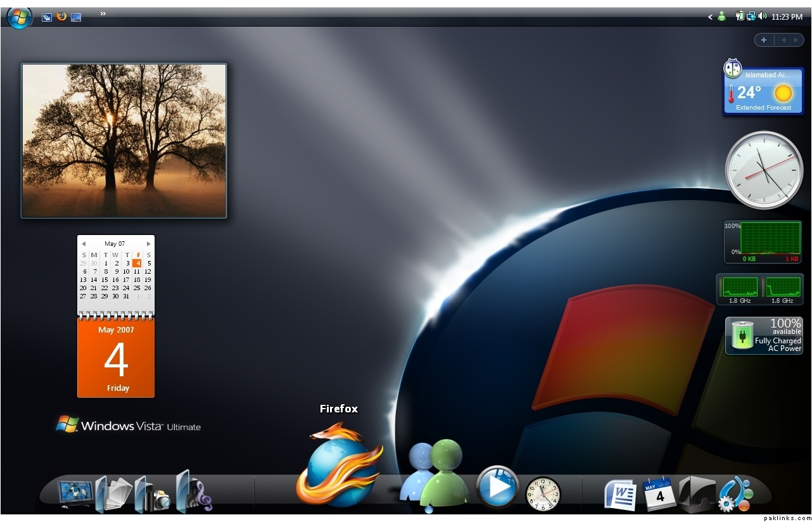The image size is (812, 522).
Task: Select May 15 in the calendar gadget
Action: 105,279
